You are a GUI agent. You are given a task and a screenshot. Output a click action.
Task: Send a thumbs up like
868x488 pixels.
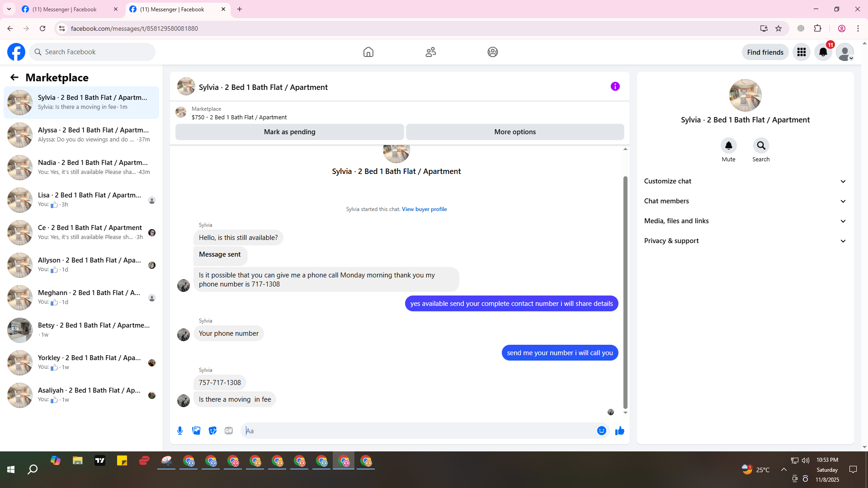[x=619, y=431]
